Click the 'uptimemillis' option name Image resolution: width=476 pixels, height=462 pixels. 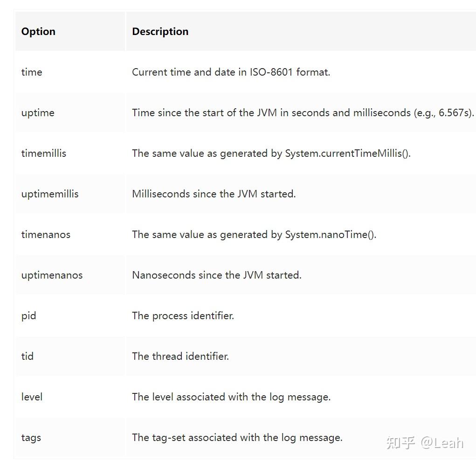coord(50,194)
